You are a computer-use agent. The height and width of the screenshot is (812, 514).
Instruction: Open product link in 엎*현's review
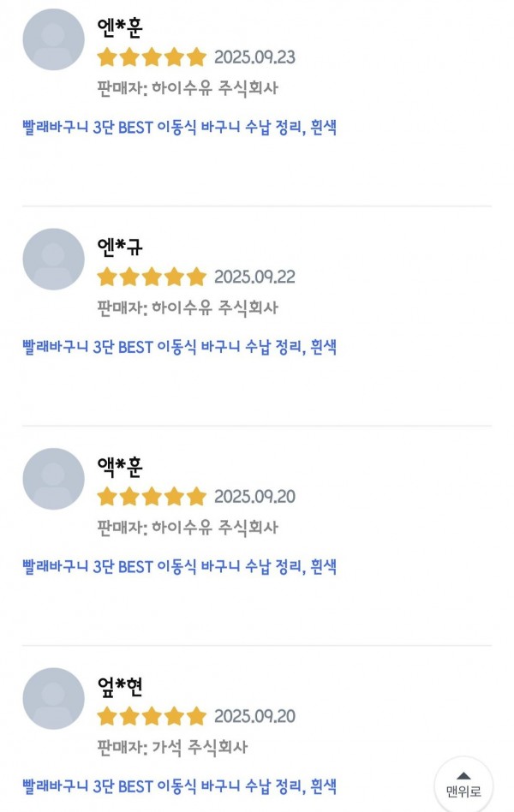tap(179, 785)
